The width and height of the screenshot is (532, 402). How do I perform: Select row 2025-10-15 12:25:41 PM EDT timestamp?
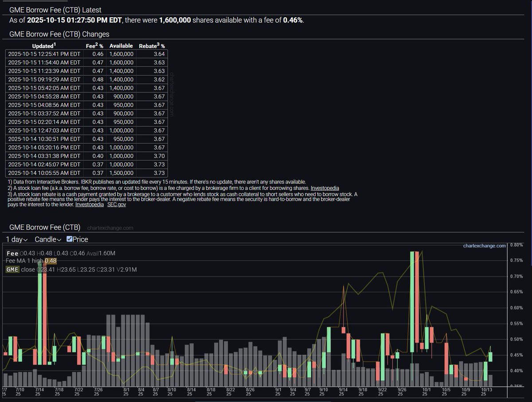[x=44, y=54]
